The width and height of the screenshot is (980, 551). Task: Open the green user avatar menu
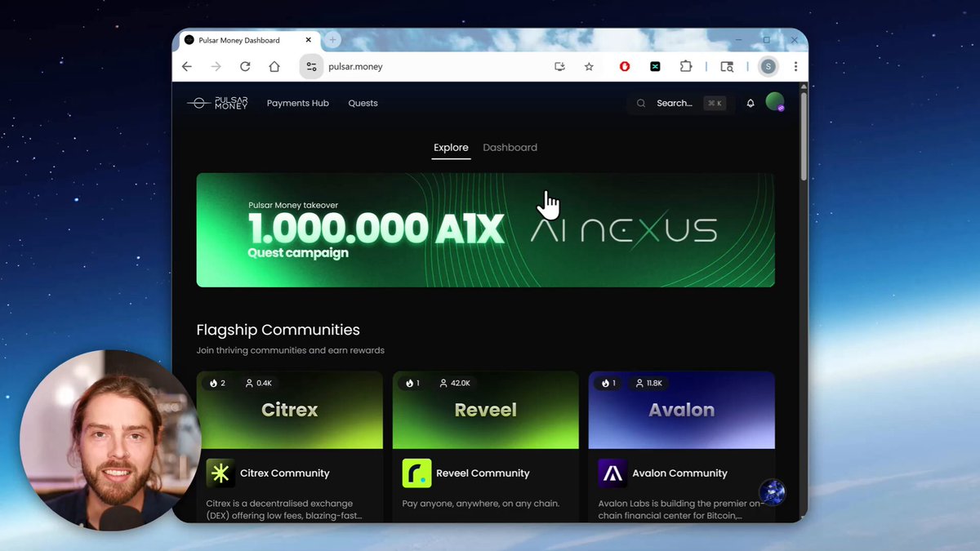tap(775, 102)
